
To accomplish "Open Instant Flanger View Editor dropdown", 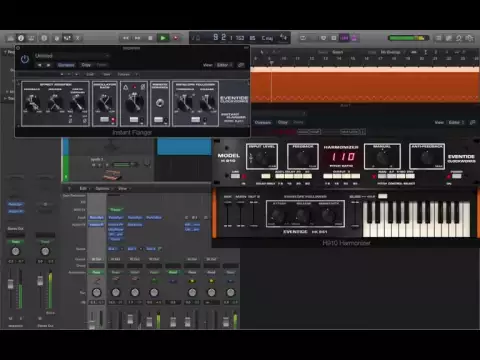I will point(224,65).
